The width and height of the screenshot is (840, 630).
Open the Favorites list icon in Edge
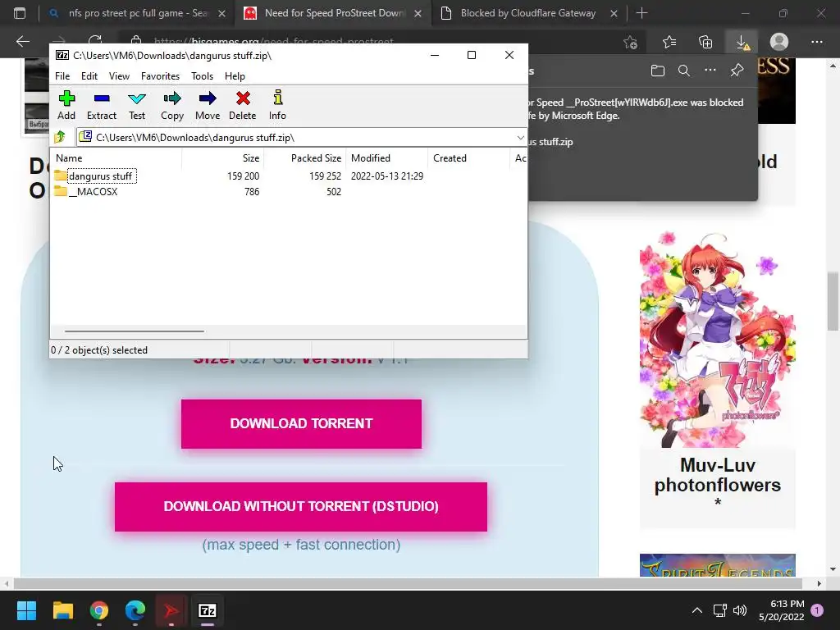pyautogui.click(x=669, y=42)
